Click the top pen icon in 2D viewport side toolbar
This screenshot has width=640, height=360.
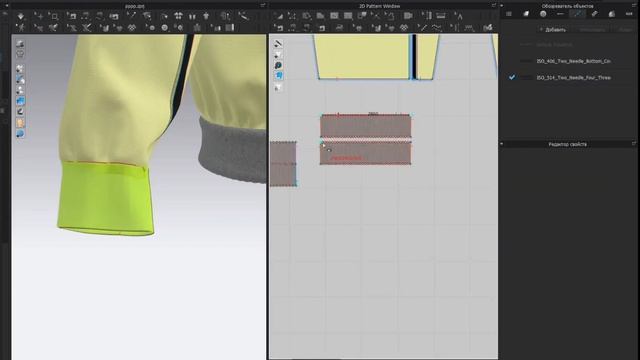278,44
